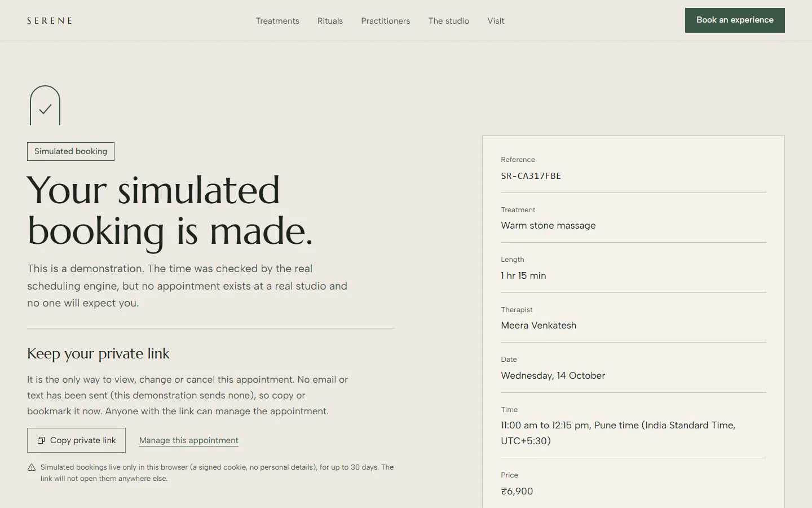Click the copy icon in Copy private link
This screenshot has width=812, height=508.
(41, 440)
